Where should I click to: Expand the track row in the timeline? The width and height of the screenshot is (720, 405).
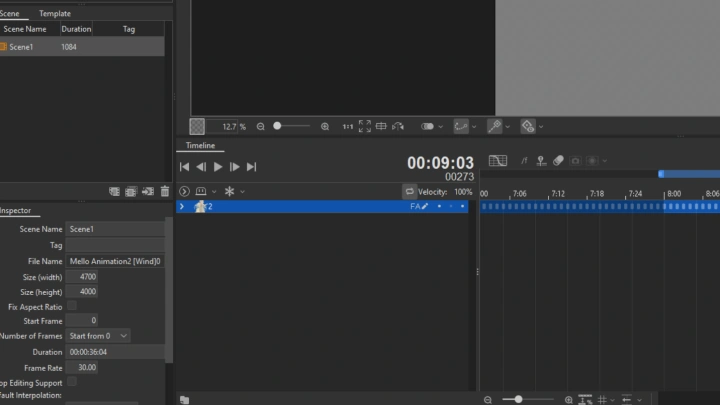181,206
